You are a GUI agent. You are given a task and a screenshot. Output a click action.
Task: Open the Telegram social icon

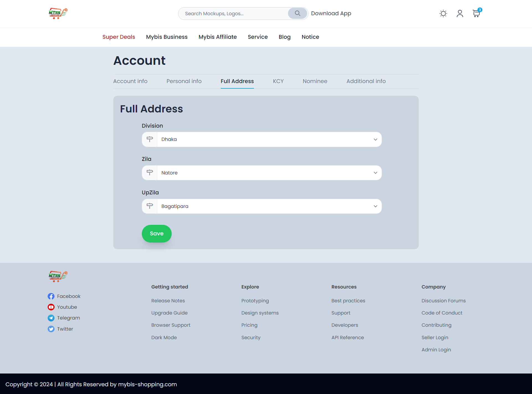click(51, 318)
